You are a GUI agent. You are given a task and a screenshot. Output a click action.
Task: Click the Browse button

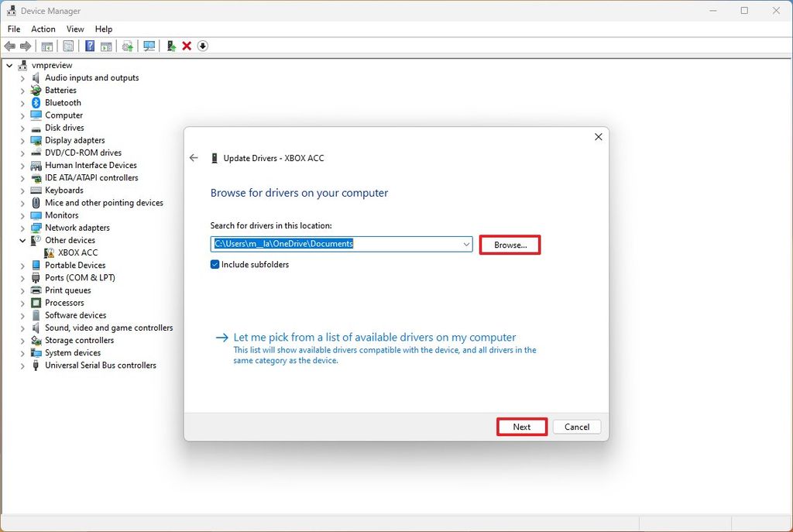pos(510,244)
